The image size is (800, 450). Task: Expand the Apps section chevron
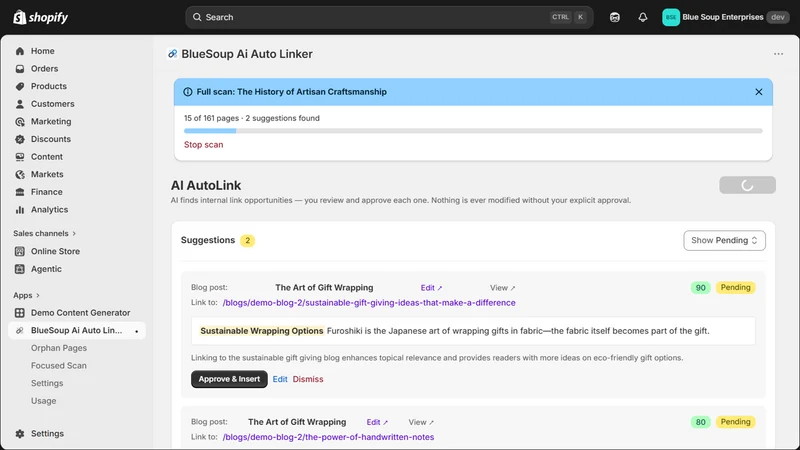38,295
